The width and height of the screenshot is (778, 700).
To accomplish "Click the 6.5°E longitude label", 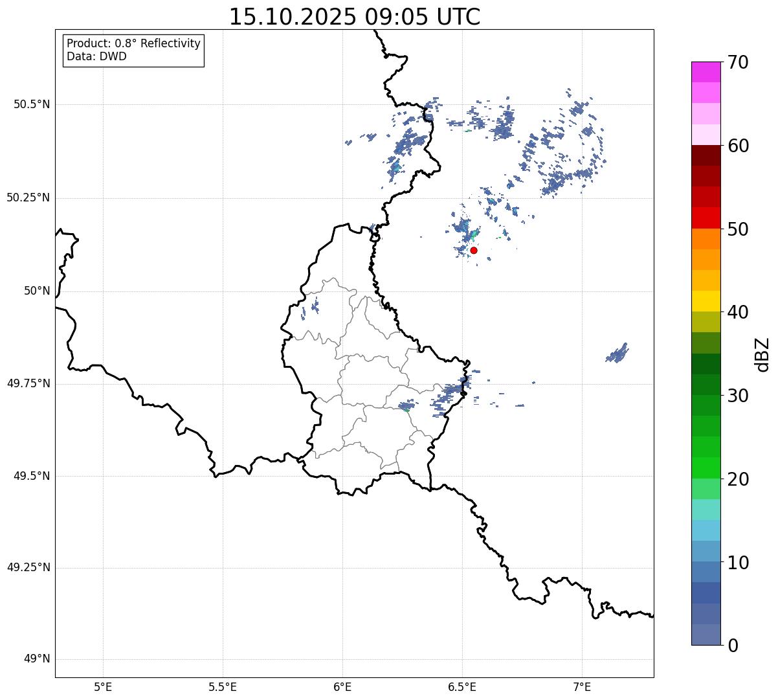I will [x=462, y=686].
